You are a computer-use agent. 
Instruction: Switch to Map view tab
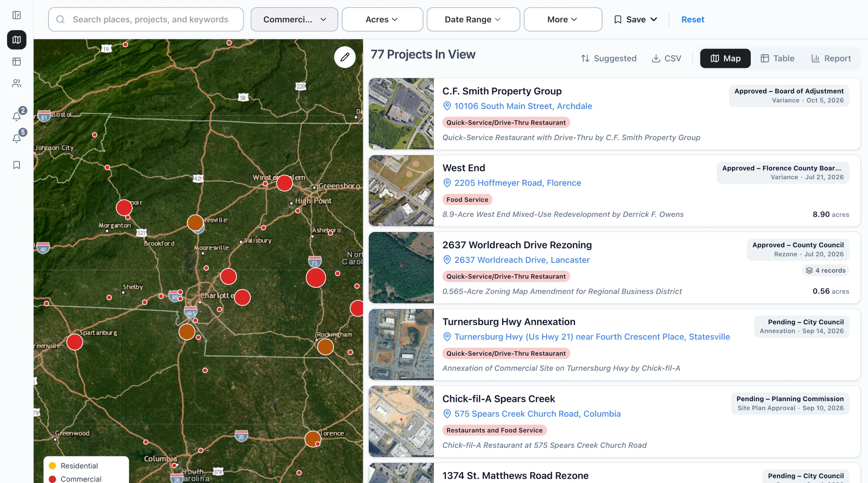coord(725,59)
